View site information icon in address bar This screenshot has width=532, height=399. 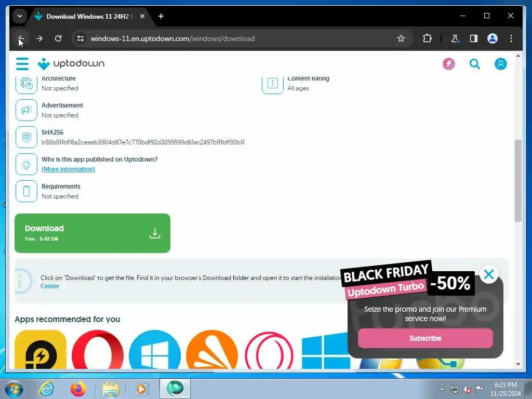(x=81, y=38)
